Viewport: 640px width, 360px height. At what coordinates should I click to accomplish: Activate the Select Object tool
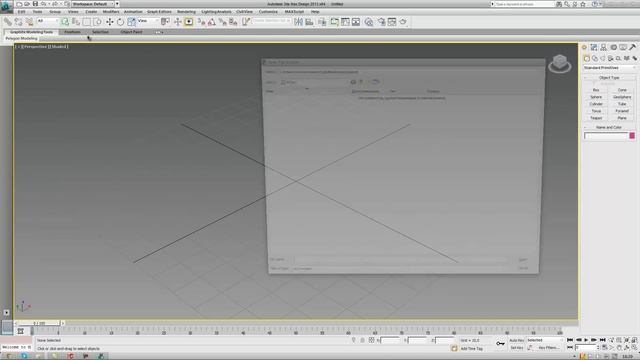click(65, 22)
